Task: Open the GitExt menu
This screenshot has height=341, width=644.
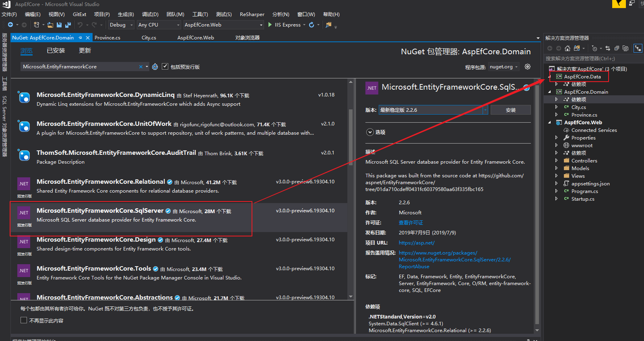Action: coord(79,14)
